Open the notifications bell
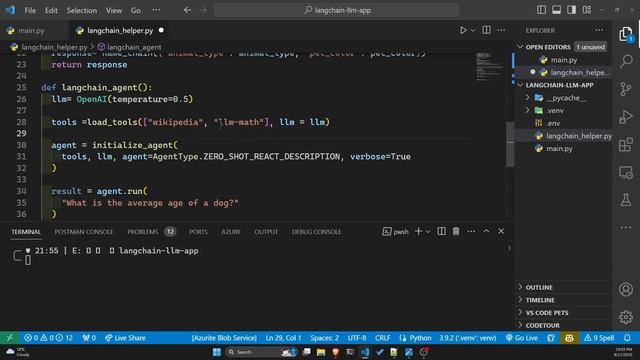This screenshot has height=360, width=640. pos(627,338)
